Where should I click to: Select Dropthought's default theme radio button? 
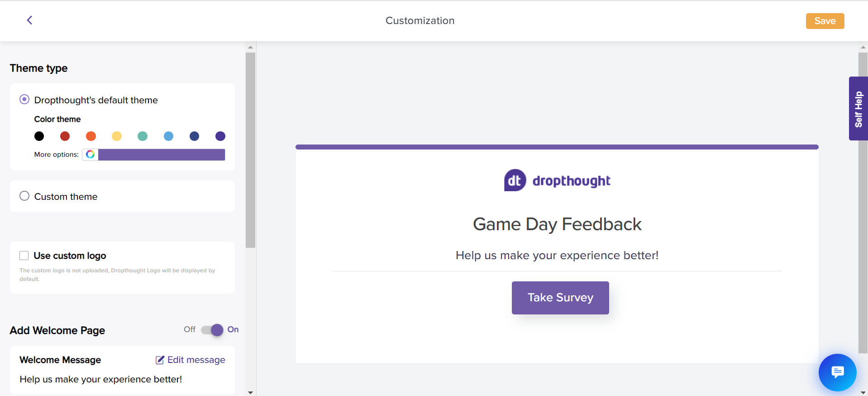(x=24, y=100)
